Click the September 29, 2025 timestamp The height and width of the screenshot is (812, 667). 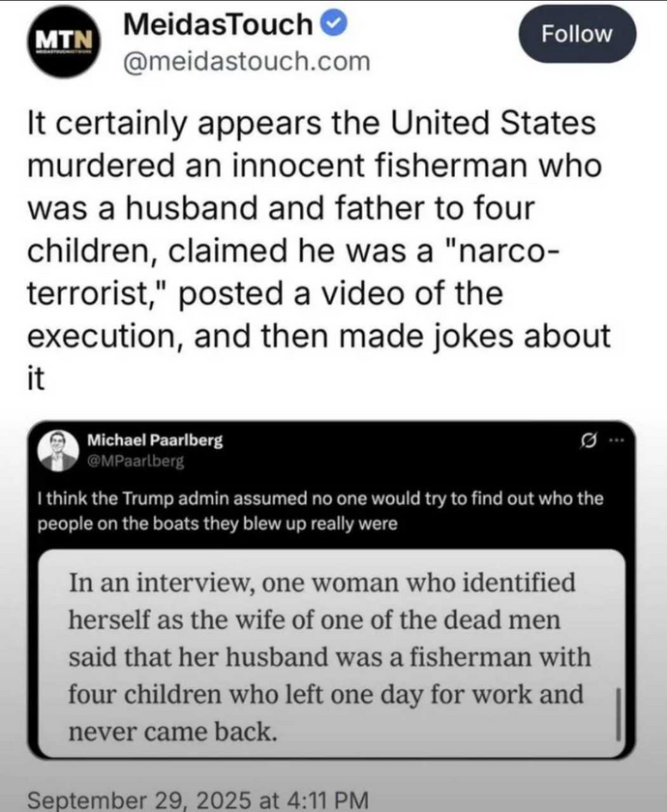point(199,800)
